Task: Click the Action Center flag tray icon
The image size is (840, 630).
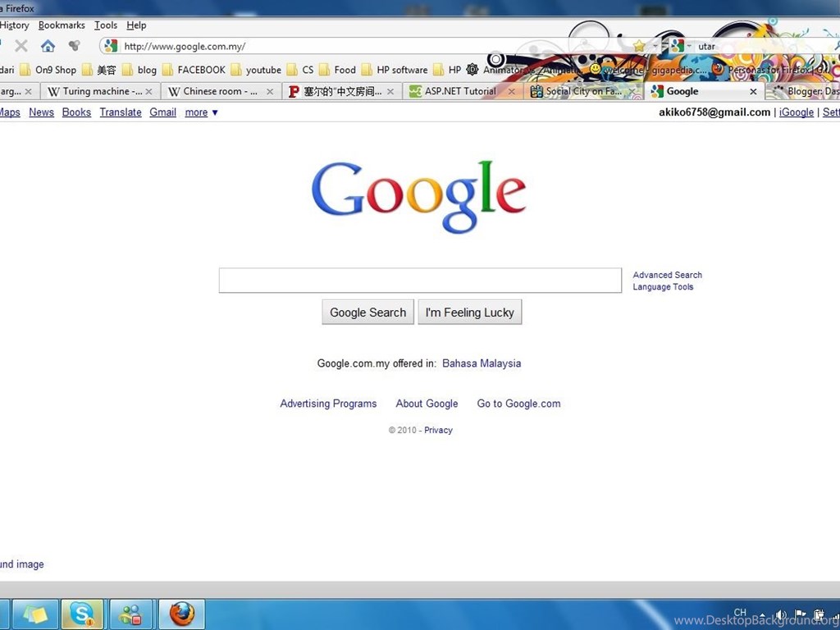Action: [801, 614]
